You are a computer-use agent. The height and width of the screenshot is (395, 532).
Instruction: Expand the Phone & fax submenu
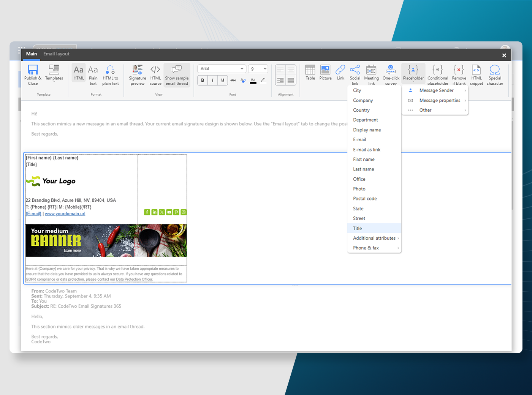pyautogui.click(x=374, y=248)
